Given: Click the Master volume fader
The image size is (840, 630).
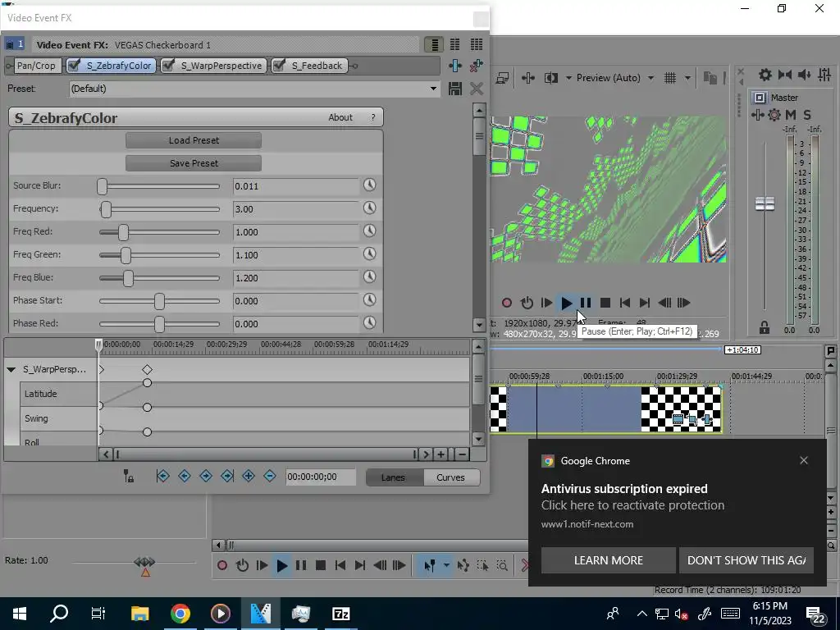Looking at the screenshot, I should click(x=765, y=204).
